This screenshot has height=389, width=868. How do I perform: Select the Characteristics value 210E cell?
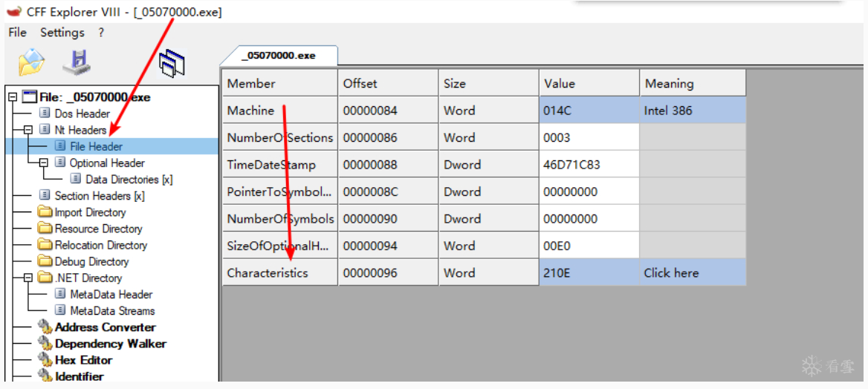pos(589,272)
